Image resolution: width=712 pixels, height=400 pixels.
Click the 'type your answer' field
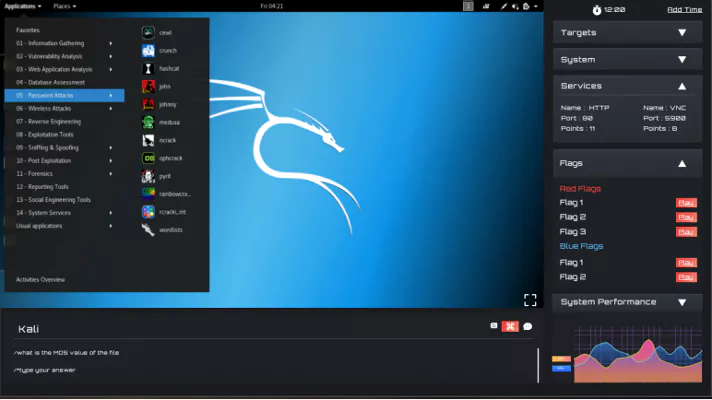[x=44, y=370]
